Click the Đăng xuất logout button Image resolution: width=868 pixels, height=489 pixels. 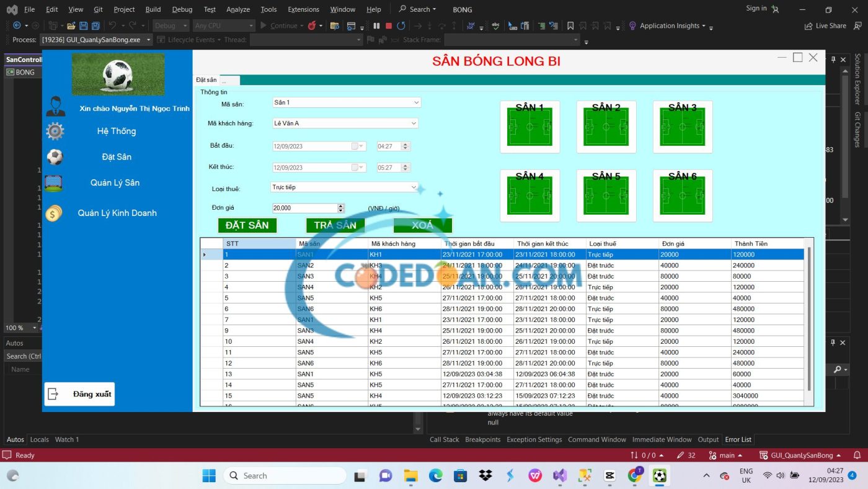[79, 394]
